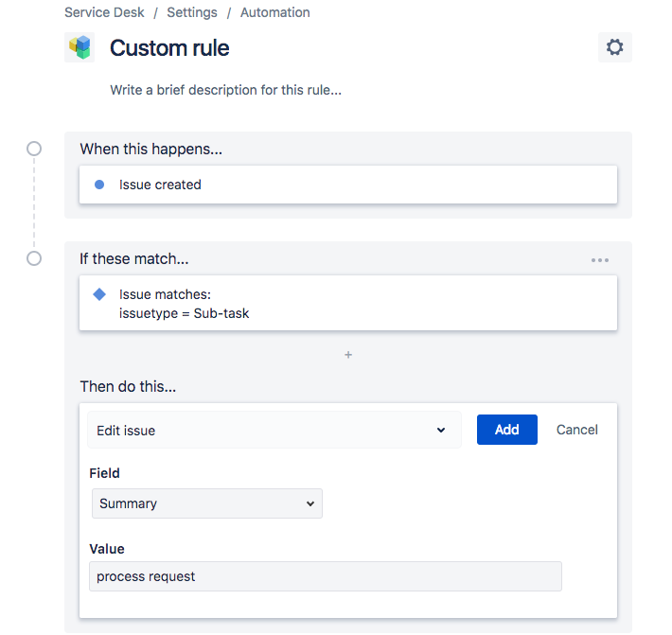Image resolution: width=672 pixels, height=635 pixels.
Task: Click the plus icon to add condition
Action: (348, 355)
